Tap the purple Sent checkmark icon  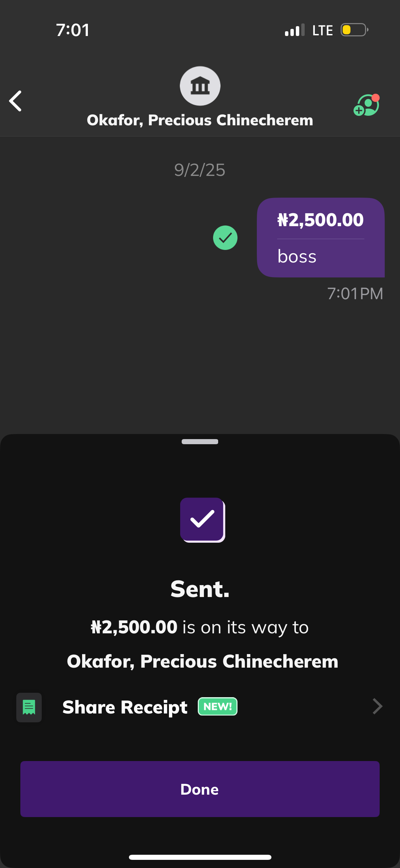203,520
